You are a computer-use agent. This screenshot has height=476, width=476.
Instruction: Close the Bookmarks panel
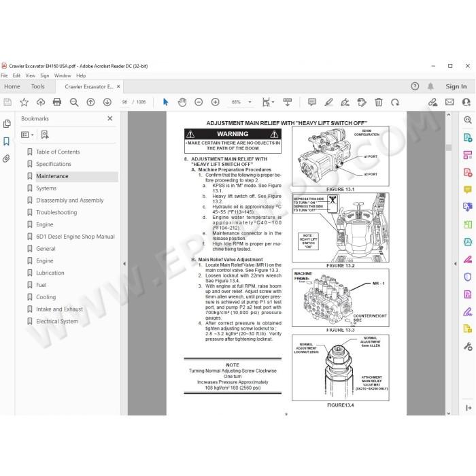point(110,118)
